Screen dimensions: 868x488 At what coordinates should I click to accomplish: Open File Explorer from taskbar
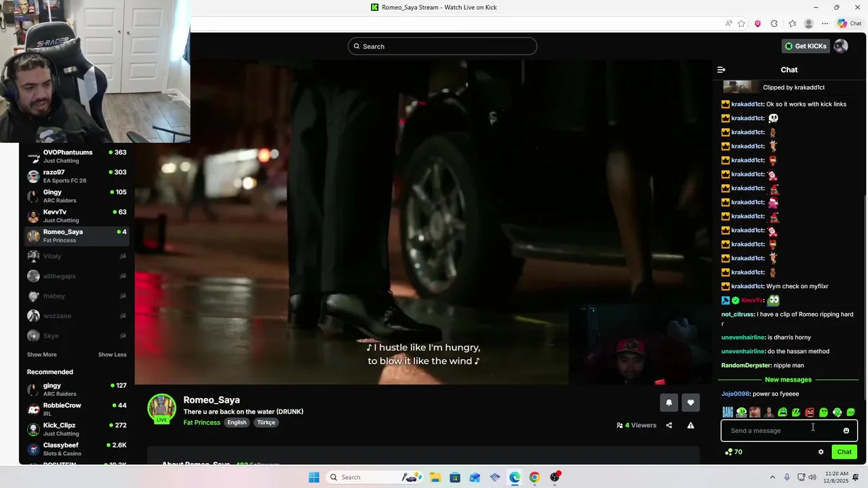tap(435, 477)
